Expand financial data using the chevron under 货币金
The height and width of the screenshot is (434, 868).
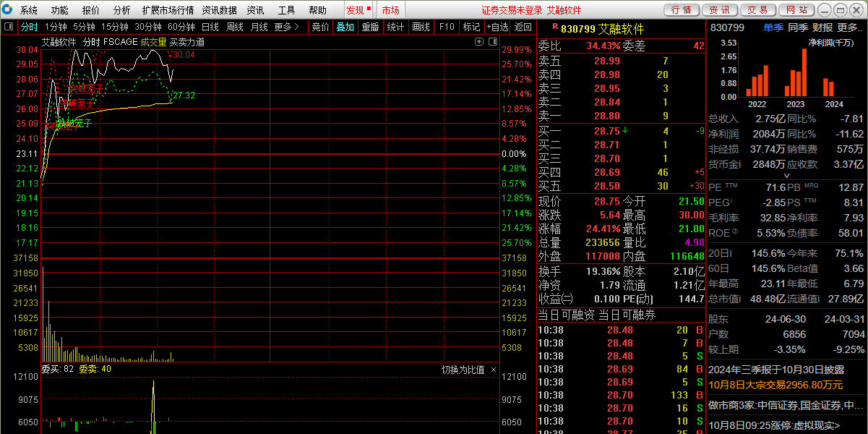click(x=786, y=175)
